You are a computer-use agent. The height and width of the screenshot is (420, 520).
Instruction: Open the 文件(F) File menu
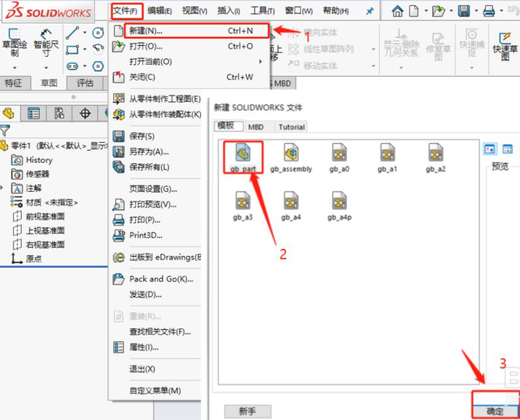(125, 11)
